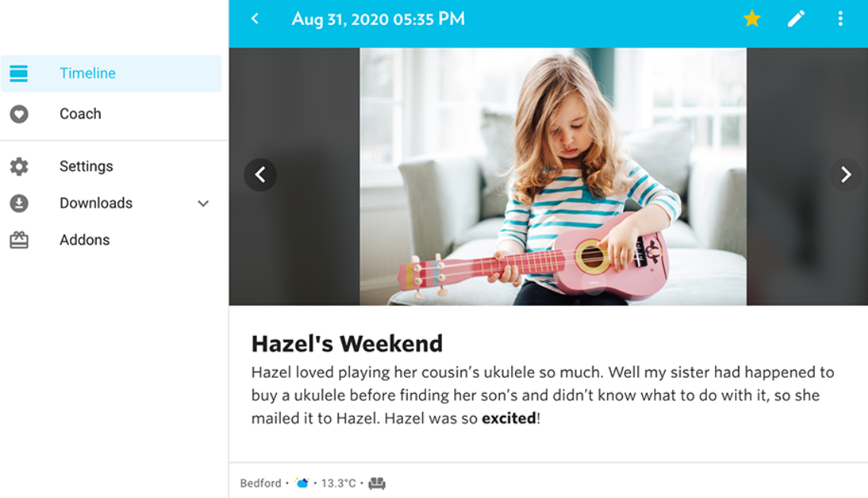Click the Coach heart icon
Screen dimensions: 868x498
tap(19, 114)
